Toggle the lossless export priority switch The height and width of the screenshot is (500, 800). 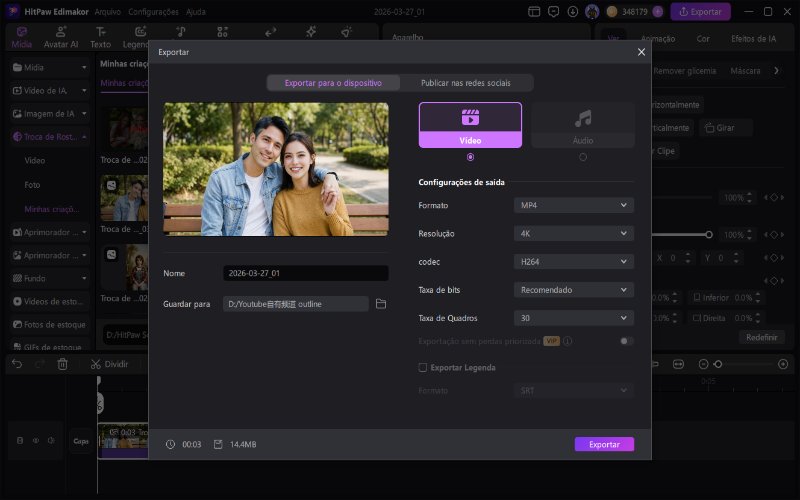click(x=626, y=341)
